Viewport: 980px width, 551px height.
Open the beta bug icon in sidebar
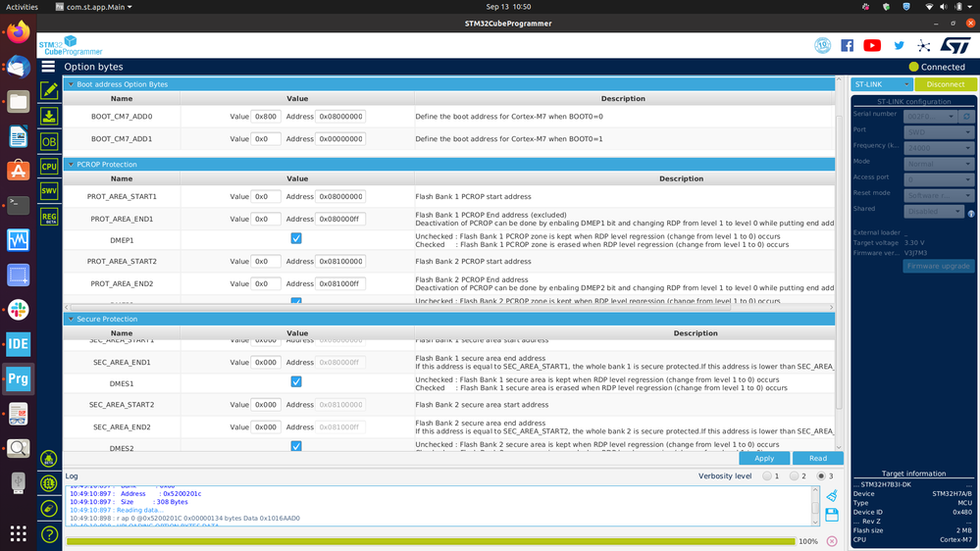pyautogui.click(x=49, y=459)
